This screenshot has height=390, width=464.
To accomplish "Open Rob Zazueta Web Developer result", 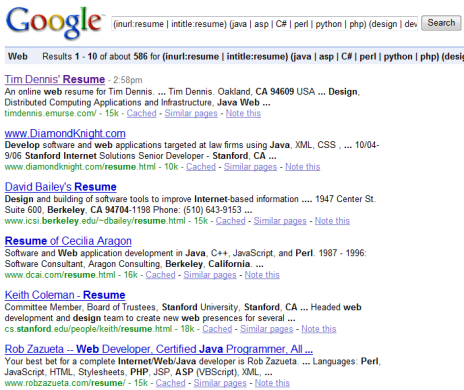I will point(159,349).
